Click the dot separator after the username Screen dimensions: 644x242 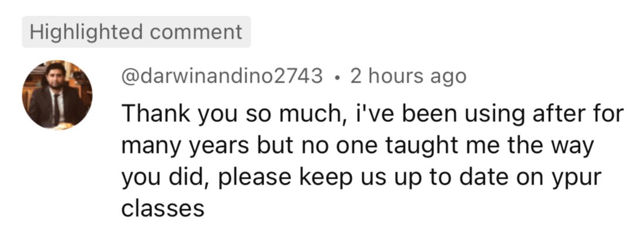pyautogui.click(x=336, y=77)
